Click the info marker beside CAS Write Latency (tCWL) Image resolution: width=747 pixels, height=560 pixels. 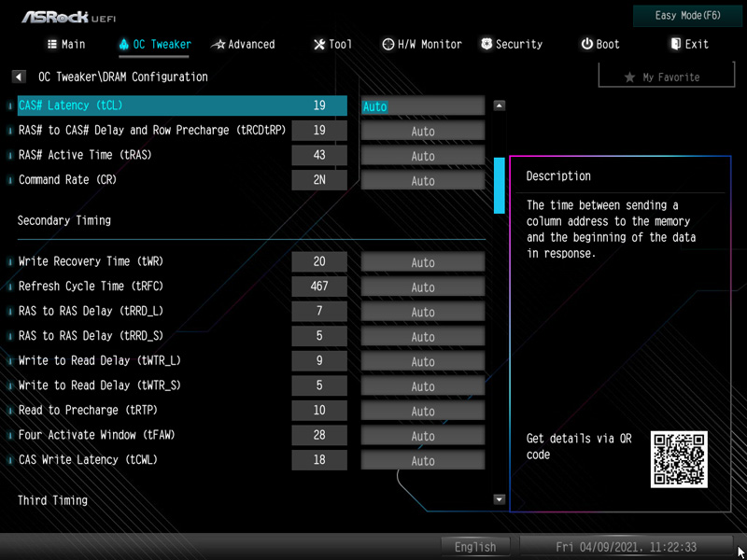tap(10, 460)
